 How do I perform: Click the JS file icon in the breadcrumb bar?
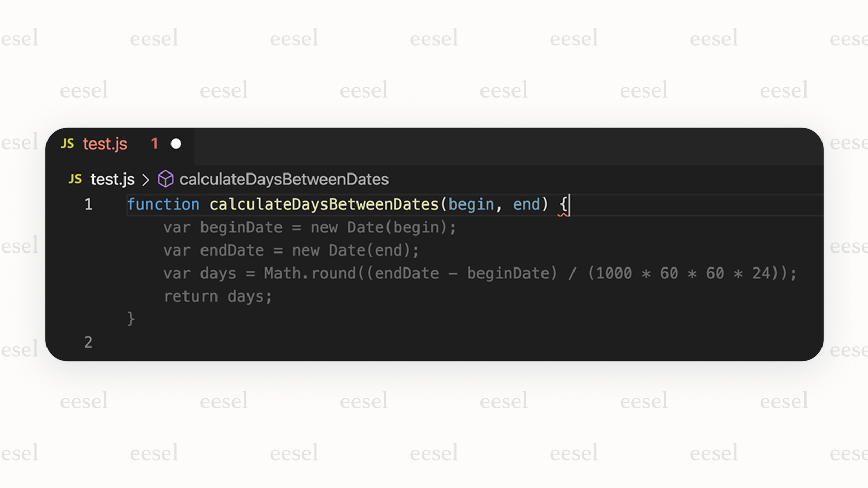[75, 179]
